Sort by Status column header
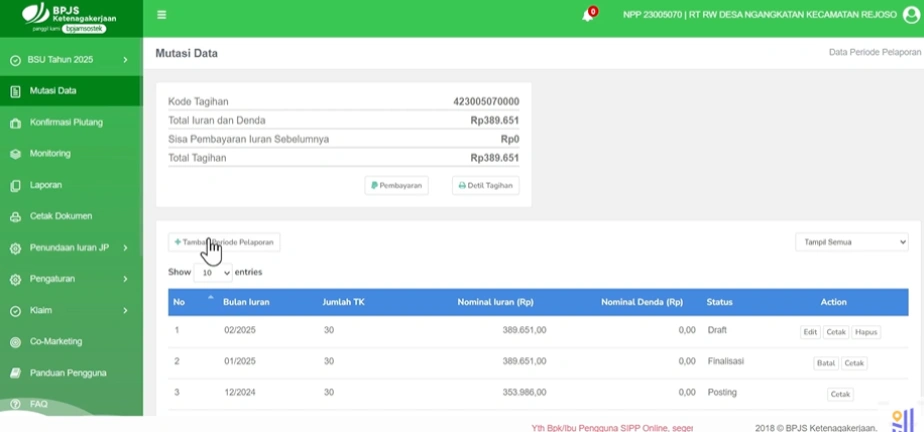The width and height of the screenshot is (924, 432). pyautogui.click(x=720, y=302)
